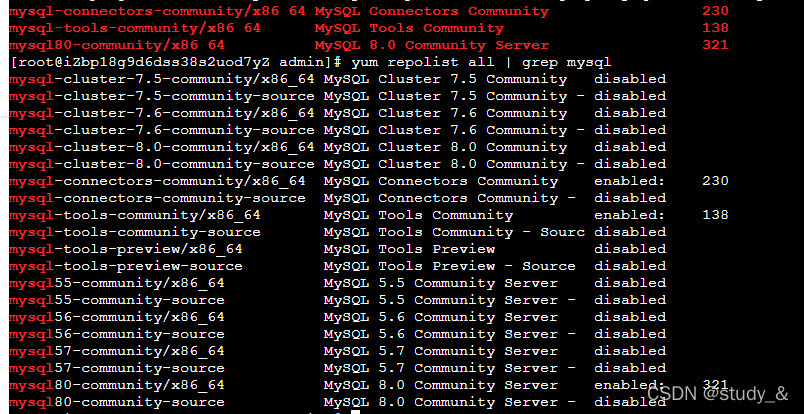Select "MySQL 5.6 Community Server" in mysql56-community/x86_64 row
804x414 pixels.
(x=440, y=317)
